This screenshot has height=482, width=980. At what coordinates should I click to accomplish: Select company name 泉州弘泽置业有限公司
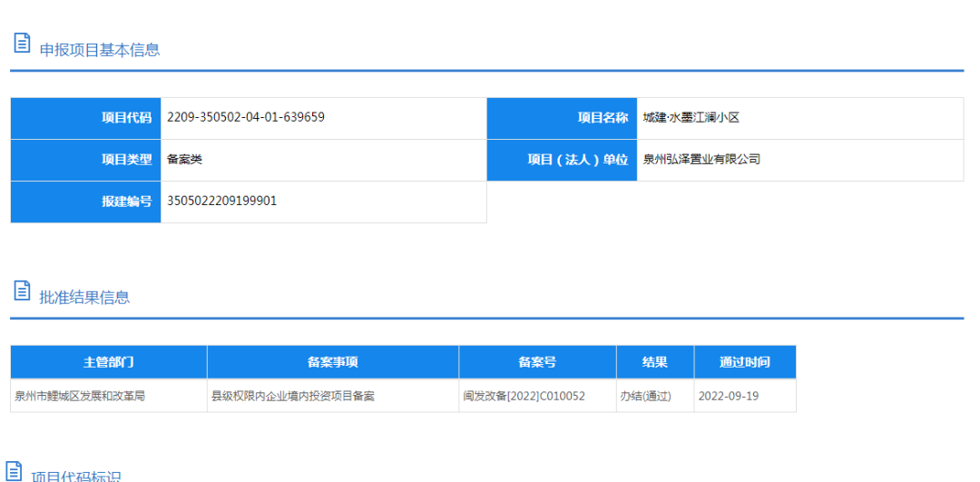coord(701,160)
